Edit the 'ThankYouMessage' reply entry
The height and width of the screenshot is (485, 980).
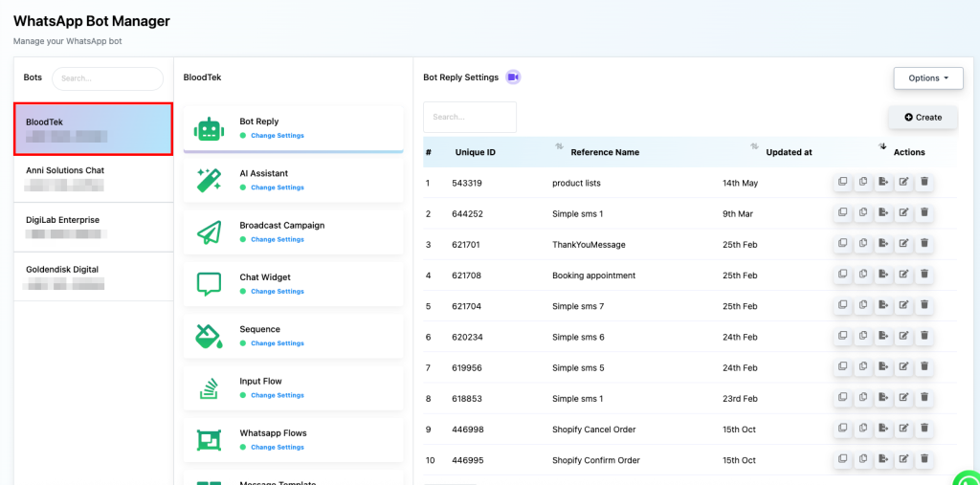coord(903,244)
